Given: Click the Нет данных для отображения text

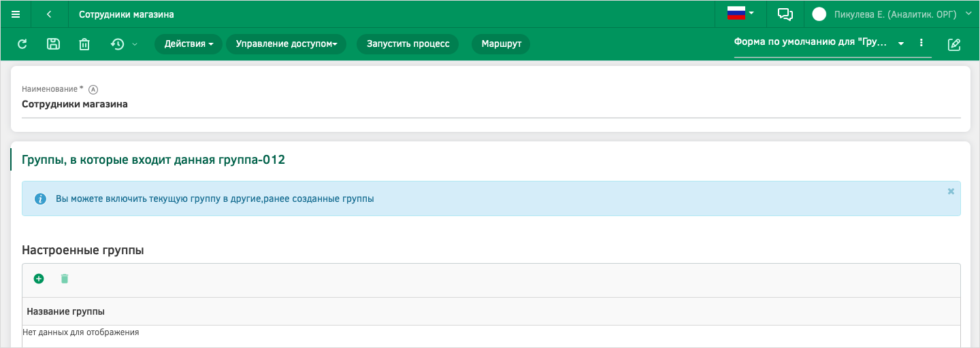Looking at the screenshot, I should [x=81, y=333].
